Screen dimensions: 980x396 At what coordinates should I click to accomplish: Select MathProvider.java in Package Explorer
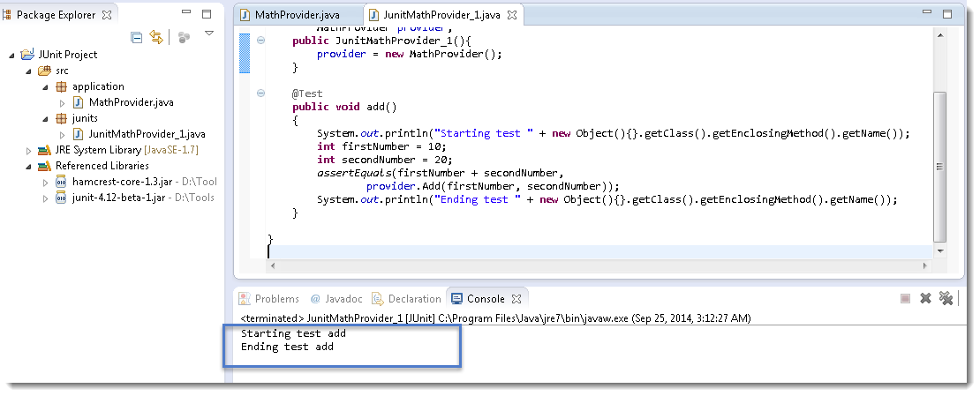click(131, 102)
